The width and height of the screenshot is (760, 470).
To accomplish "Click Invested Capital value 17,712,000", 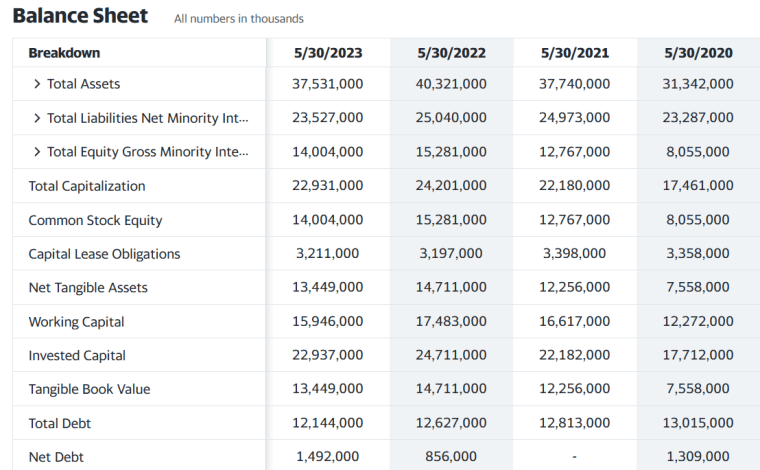I will pyautogui.click(x=698, y=355).
